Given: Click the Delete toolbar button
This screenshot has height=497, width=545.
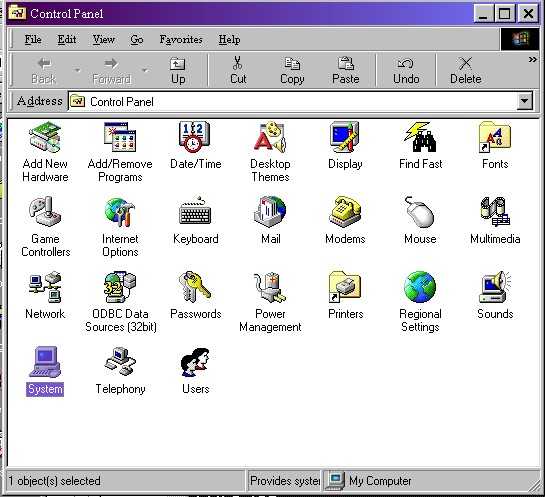Looking at the screenshot, I should pyautogui.click(x=466, y=71).
